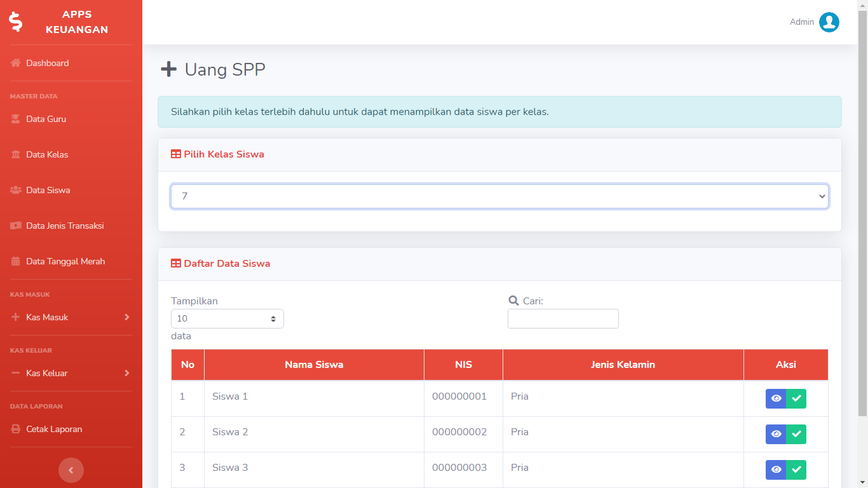Expand the Kas Keluar submenu chevron
The height and width of the screenshot is (488, 868).
(x=127, y=373)
